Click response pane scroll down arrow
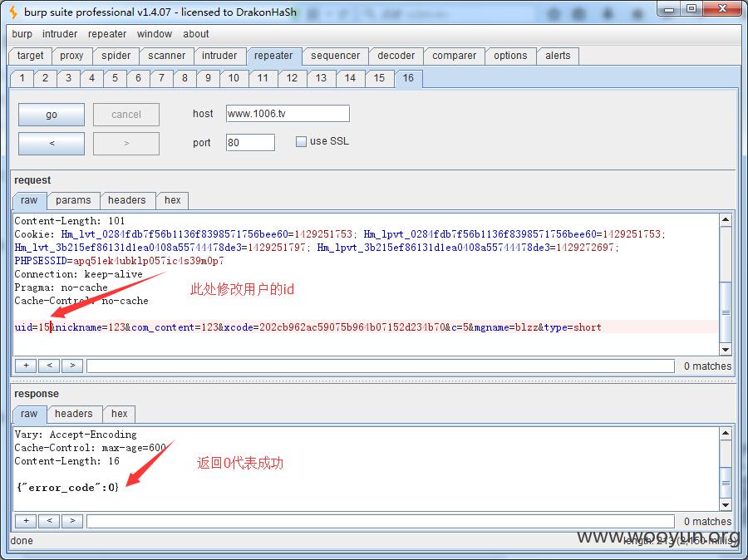748x560 pixels. 726,504
